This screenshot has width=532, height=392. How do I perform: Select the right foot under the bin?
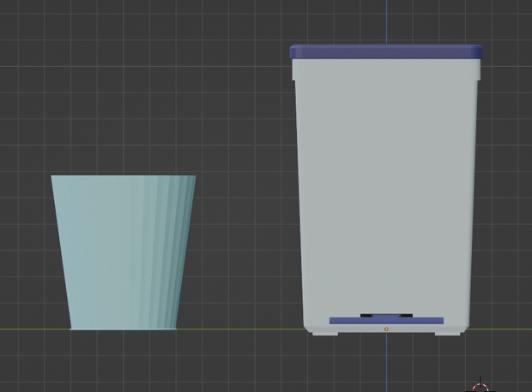coord(448,334)
